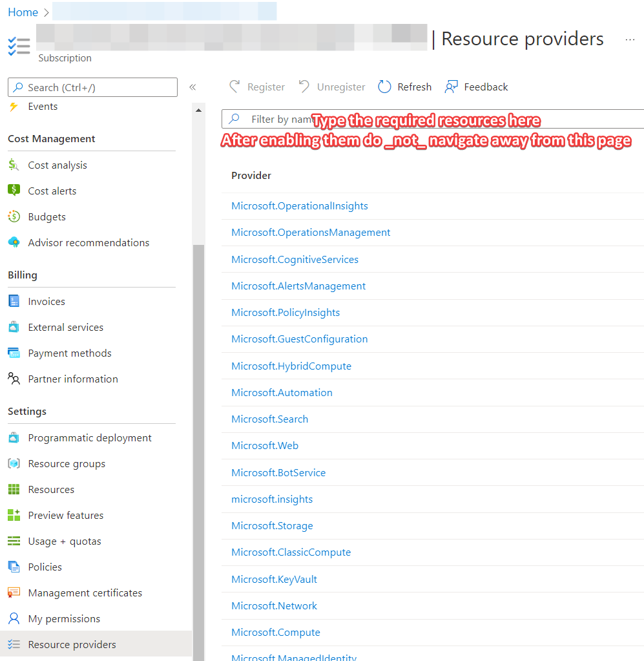Screen dimensions: 644x661
Task: Focus the Filter by name field
Action: click(x=432, y=119)
